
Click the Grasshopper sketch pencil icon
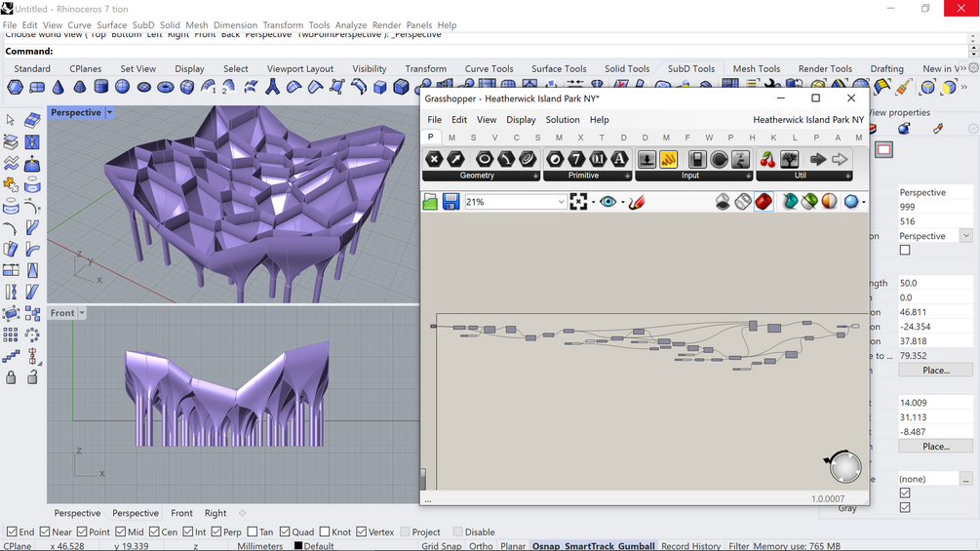coord(637,202)
